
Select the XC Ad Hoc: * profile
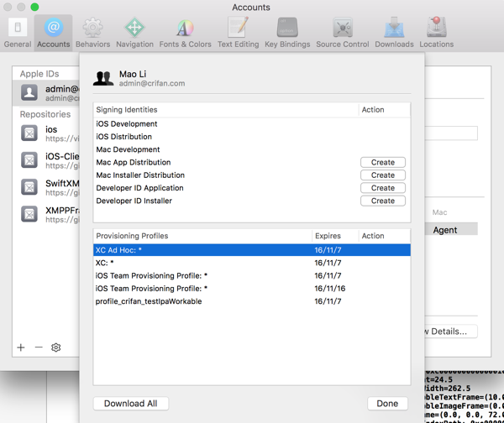(x=252, y=250)
